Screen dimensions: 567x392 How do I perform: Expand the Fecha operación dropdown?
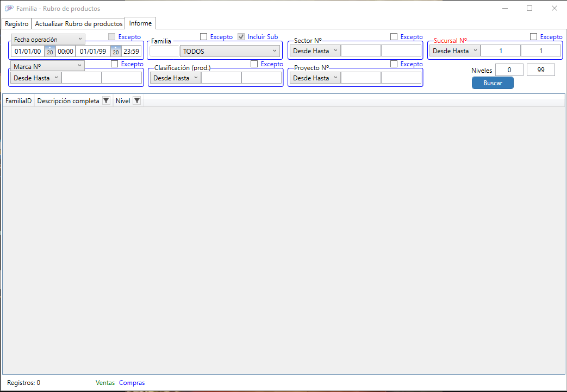48,39
